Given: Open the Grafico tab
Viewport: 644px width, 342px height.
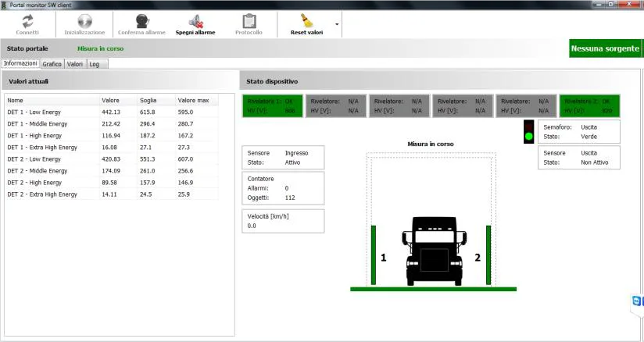Looking at the screenshot, I should [x=52, y=64].
